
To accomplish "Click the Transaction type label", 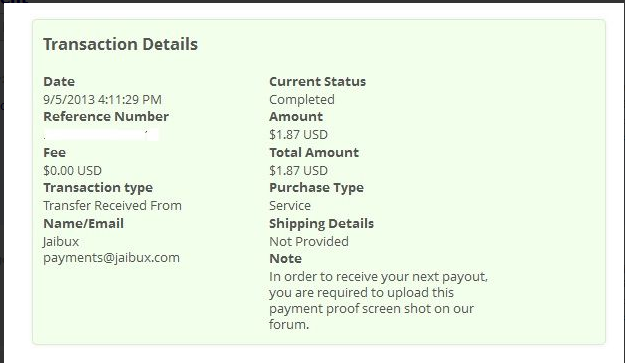I will 98,188.
